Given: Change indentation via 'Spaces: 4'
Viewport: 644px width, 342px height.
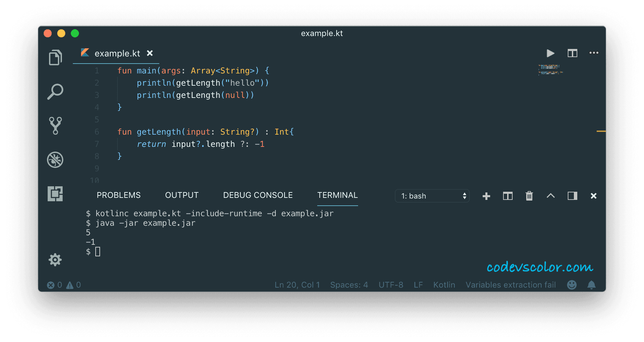Looking at the screenshot, I should 349,285.
